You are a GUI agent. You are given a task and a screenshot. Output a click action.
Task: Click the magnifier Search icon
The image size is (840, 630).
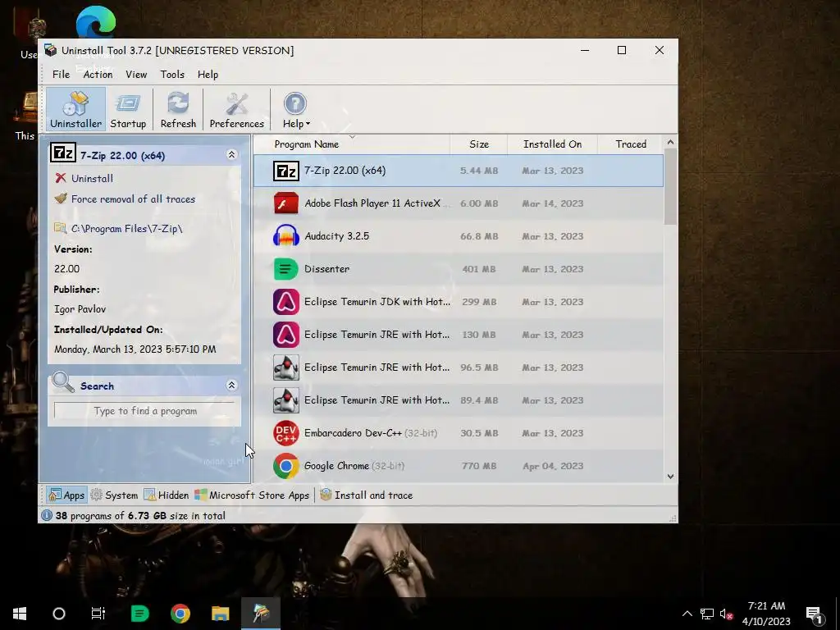click(63, 382)
